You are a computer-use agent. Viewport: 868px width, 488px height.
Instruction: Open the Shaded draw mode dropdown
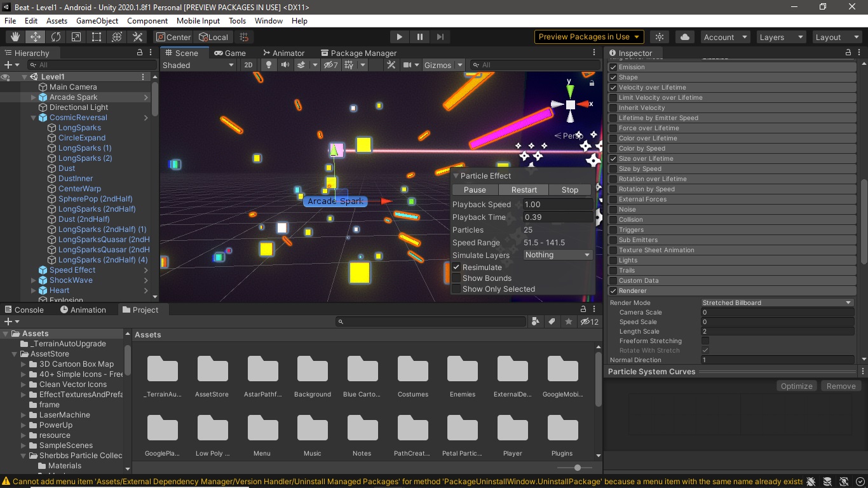198,65
